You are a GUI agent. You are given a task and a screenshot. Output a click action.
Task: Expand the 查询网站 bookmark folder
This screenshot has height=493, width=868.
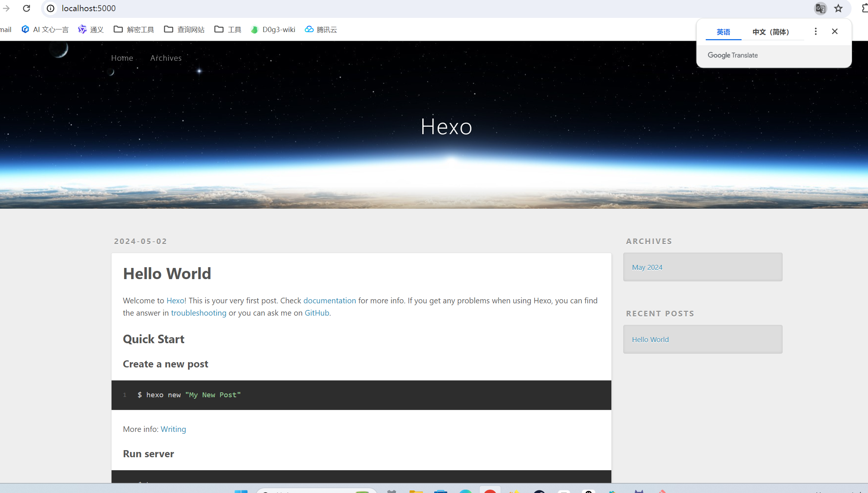(184, 29)
